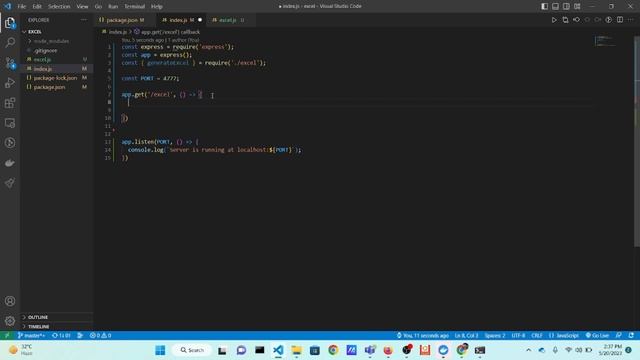This screenshot has height=360, width=640.
Task: Open Accounts menu in activity bar
Action: click(10, 301)
